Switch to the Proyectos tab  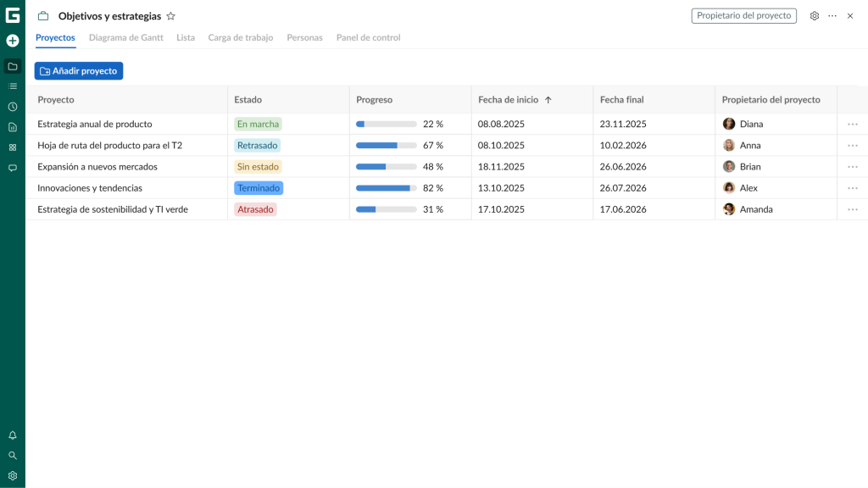point(55,37)
